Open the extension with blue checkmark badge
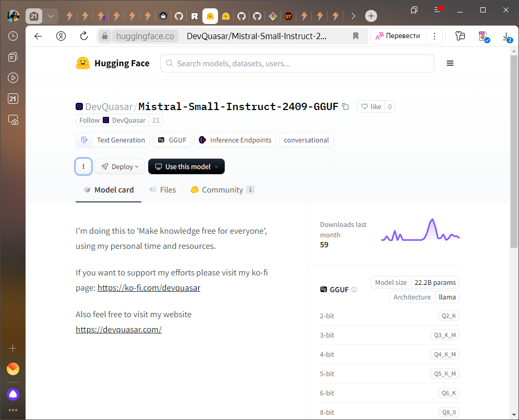The height and width of the screenshot is (420, 519). coord(484,37)
